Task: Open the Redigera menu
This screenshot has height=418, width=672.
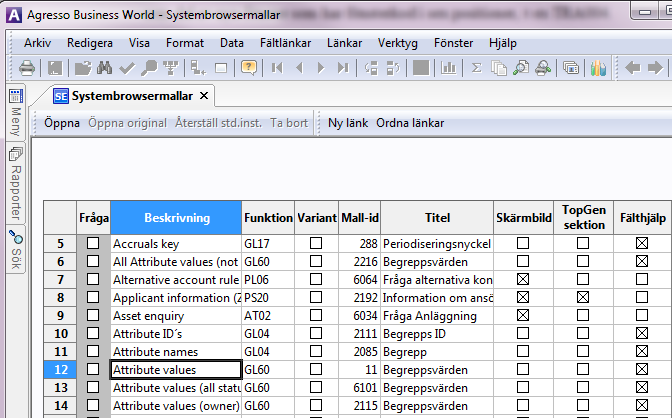Action: click(90, 43)
